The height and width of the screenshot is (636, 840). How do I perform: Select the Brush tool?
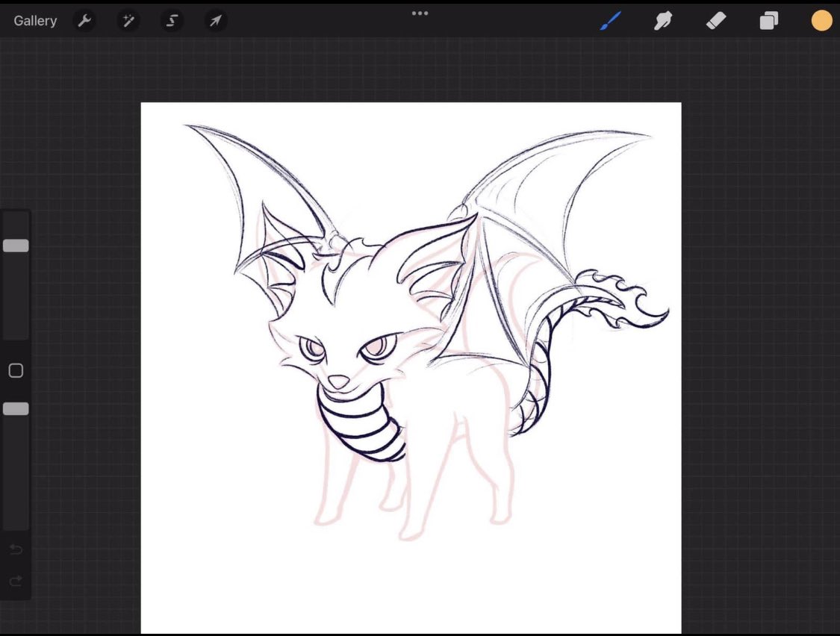(611, 21)
